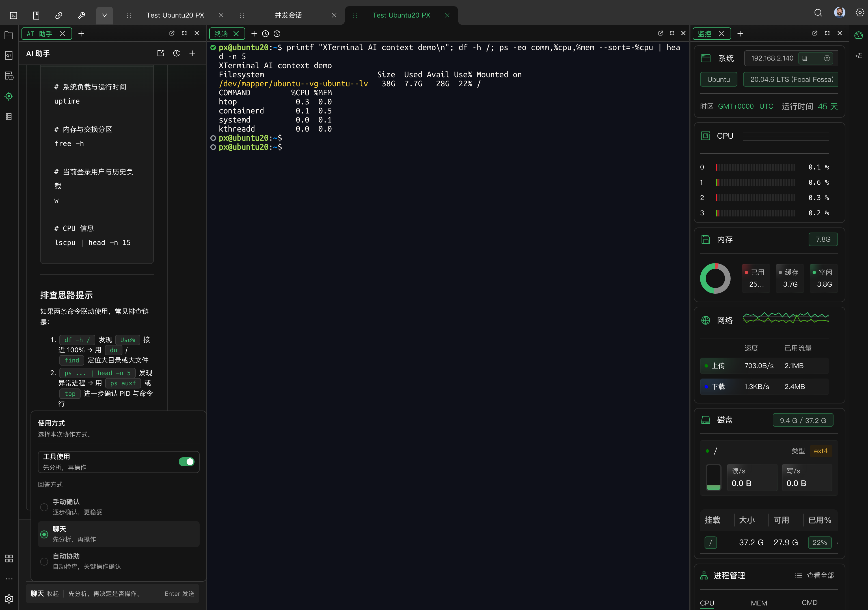Select the CPU tab in 进程管理

(707, 603)
